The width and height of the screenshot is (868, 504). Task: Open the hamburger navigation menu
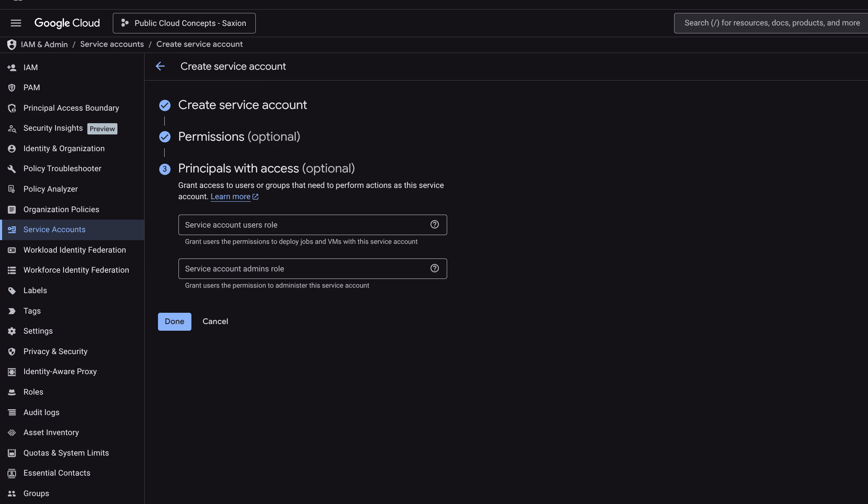pos(16,23)
